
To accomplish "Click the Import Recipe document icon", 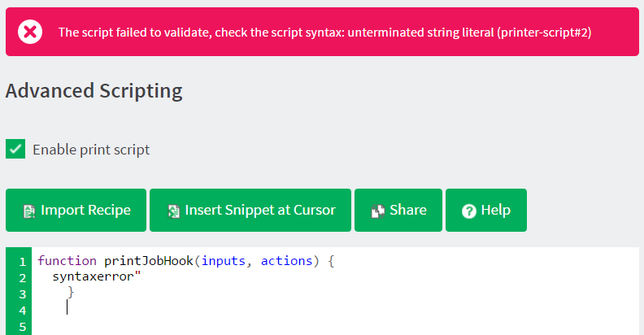I will 28,211.
